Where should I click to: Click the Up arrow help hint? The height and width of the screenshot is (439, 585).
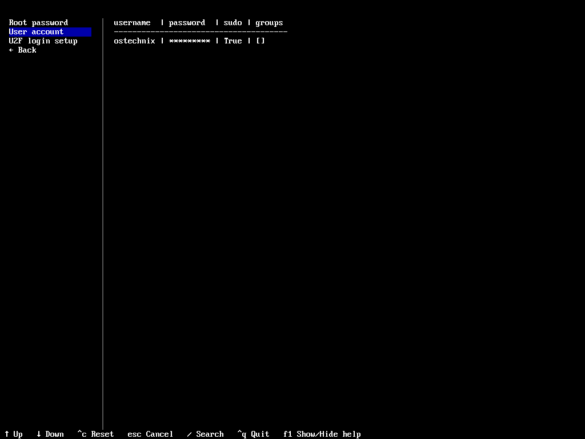tap(13, 434)
